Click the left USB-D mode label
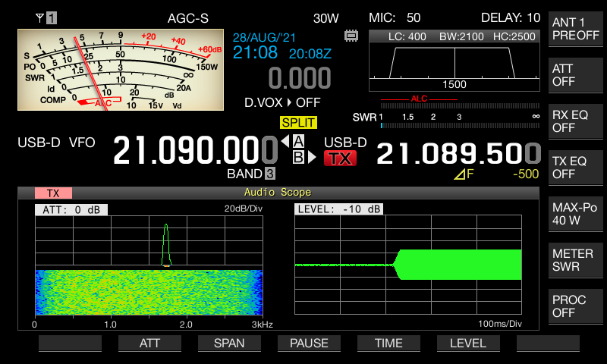 [39, 143]
